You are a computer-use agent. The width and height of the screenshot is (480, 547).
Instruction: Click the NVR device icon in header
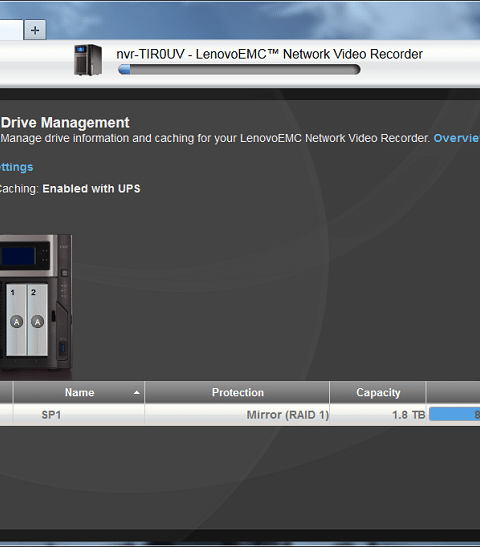88,60
